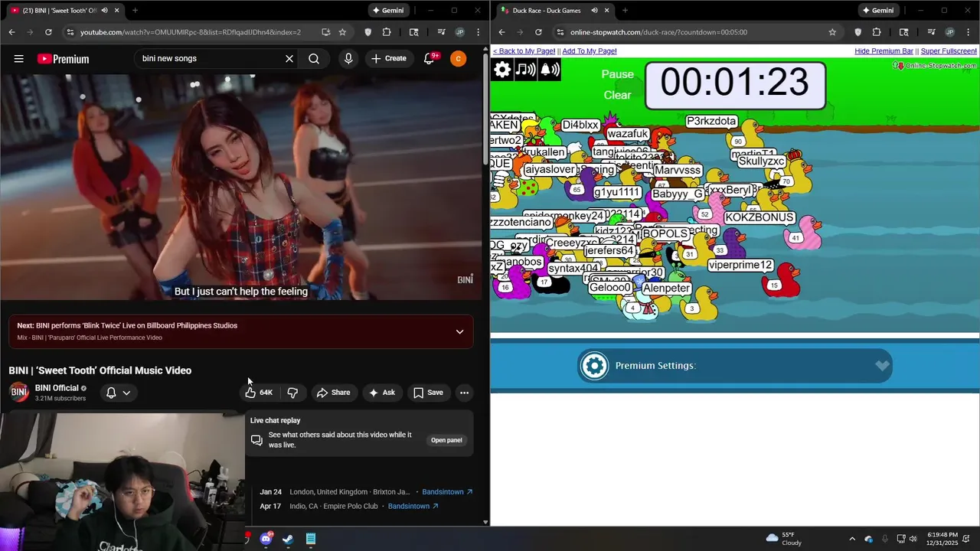Like the Sweet Tooth video
This screenshot has height=551, width=980.
tap(259, 393)
